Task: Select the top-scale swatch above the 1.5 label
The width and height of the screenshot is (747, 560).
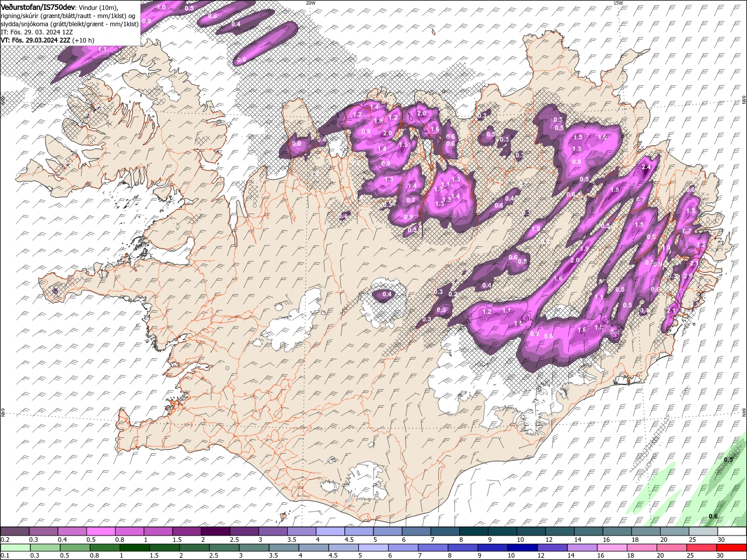Action: (x=186, y=531)
